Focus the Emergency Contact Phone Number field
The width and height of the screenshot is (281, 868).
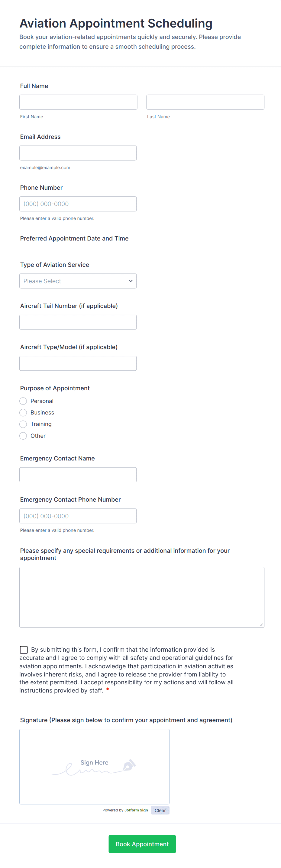[x=78, y=516]
